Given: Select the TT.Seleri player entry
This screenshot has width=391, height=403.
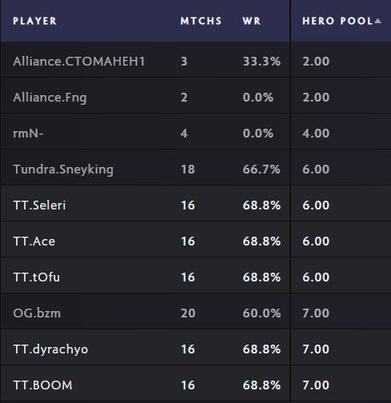Looking at the screenshot, I should 40,205.
